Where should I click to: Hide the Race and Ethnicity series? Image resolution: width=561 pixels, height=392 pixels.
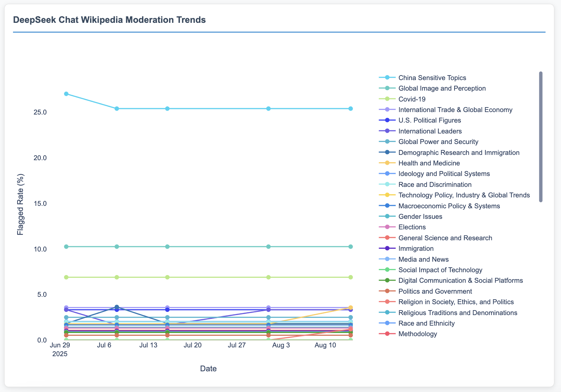click(417, 323)
